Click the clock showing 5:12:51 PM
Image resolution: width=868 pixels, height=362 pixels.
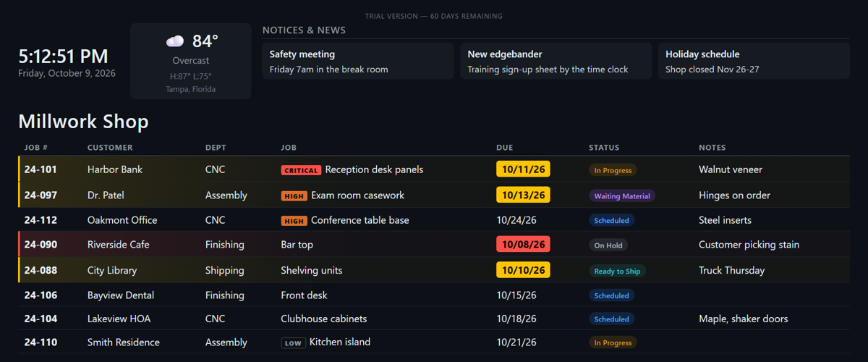click(63, 56)
